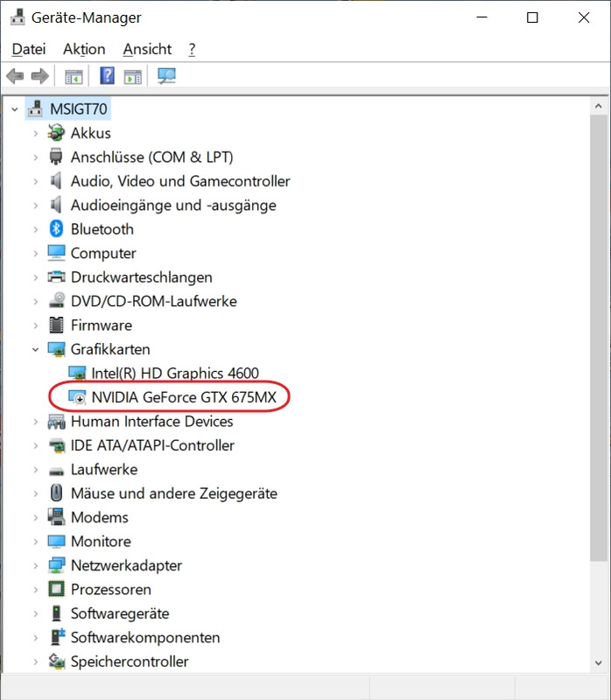
Task: Collapse the MSIGT70 root node
Action: (x=15, y=108)
